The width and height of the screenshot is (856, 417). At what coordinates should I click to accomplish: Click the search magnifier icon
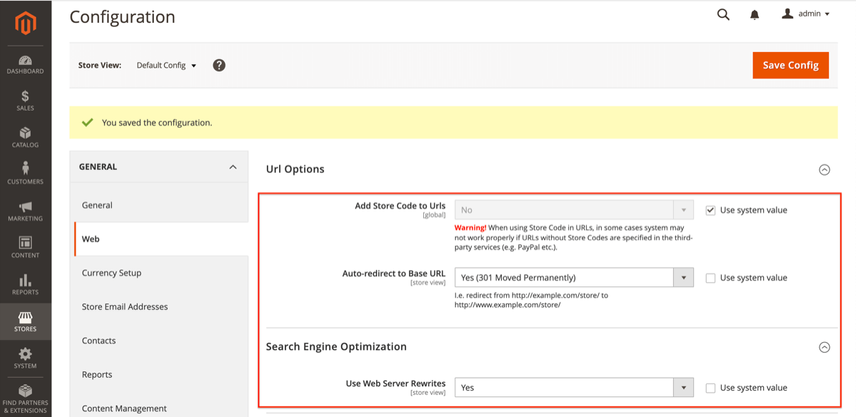point(723,15)
